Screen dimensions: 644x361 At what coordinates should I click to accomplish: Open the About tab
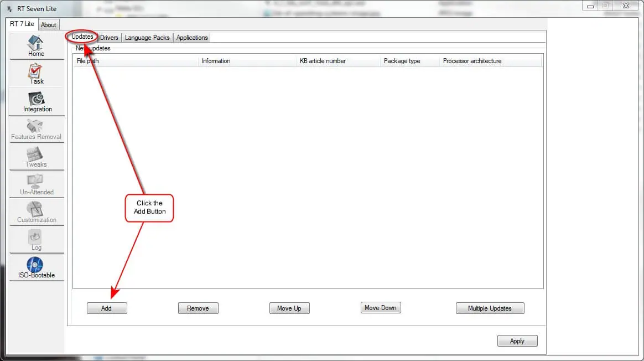click(x=49, y=25)
